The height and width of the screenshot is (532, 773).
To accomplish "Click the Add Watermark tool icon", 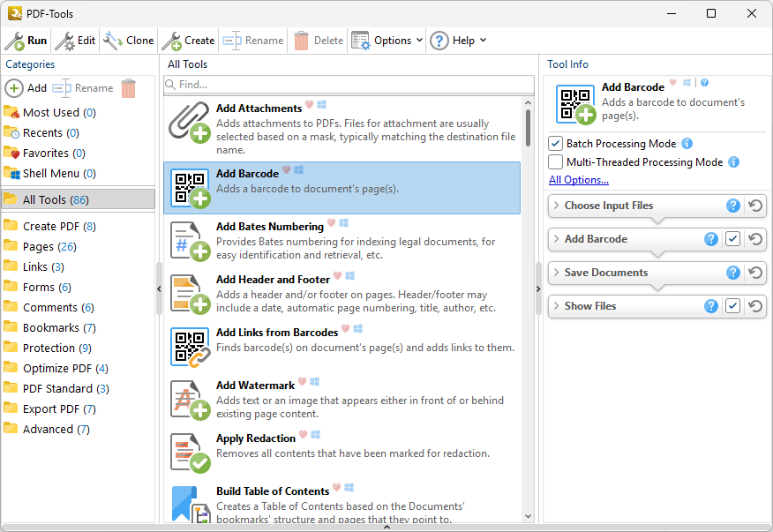I will [190, 400].
